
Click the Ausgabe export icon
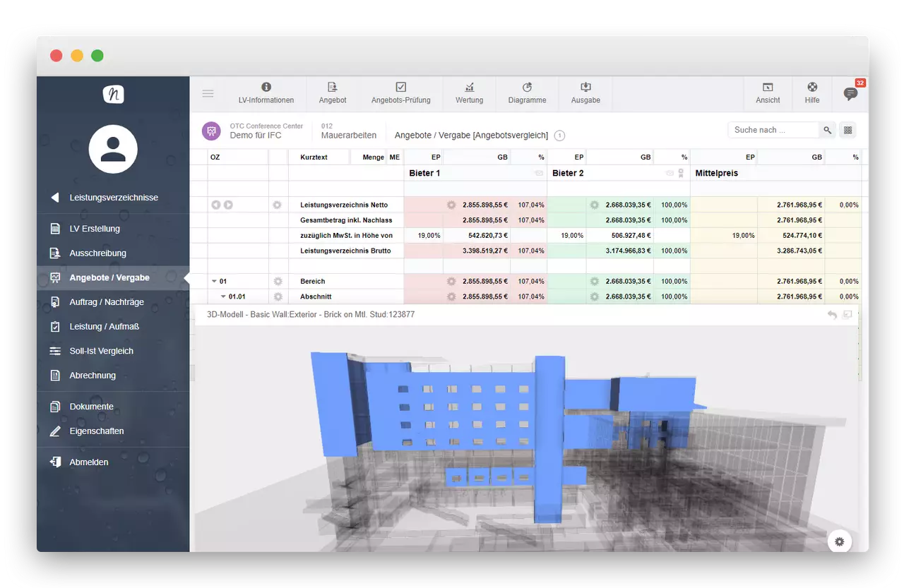click(x=585, y=88)
